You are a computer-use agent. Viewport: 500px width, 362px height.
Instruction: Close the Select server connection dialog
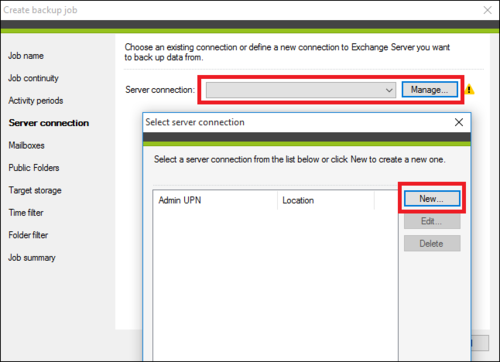pyautogui.click(x=459, y=122)
